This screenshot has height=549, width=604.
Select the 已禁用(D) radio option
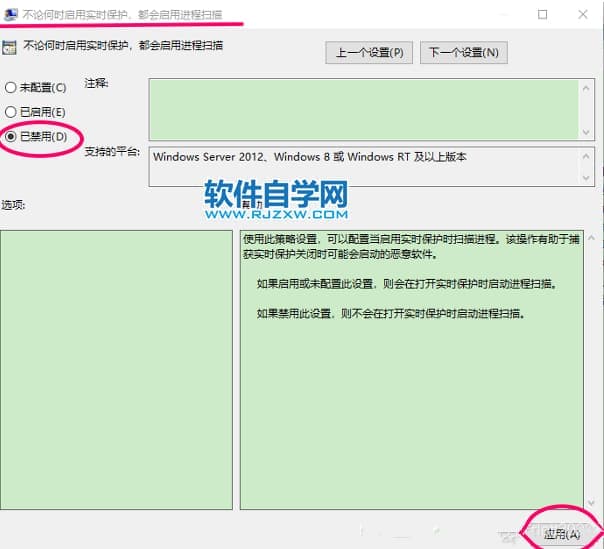[11, 137]
